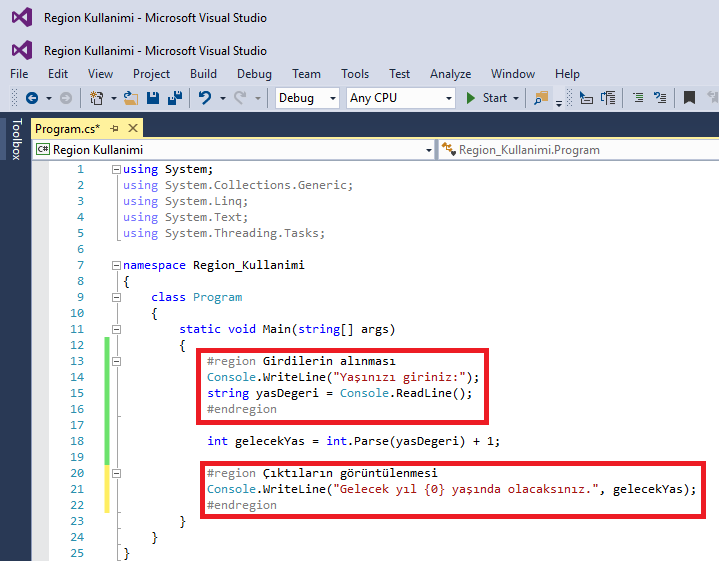Click the gelecekYas variable on line 18
The image size is (719, 561).
[270, 441]
